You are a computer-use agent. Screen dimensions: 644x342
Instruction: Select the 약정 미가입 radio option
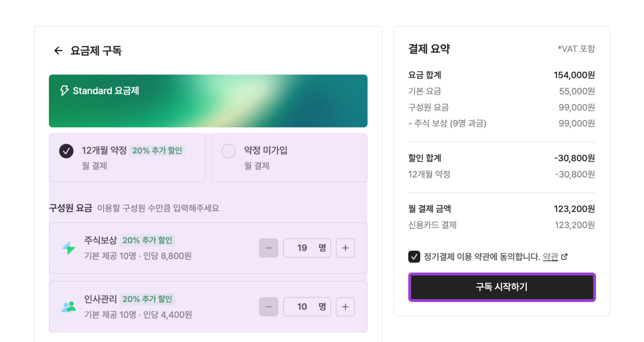click(x=229, y=151)
